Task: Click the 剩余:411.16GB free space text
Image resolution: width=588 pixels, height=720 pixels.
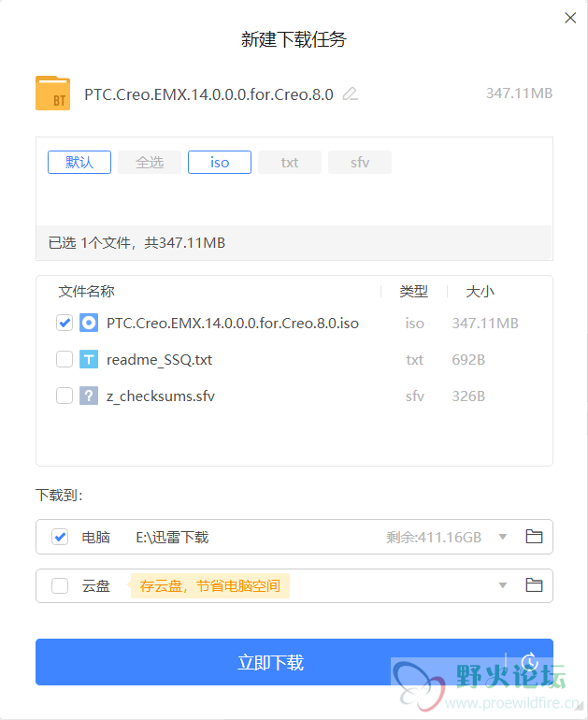Action: pos(434,537)
